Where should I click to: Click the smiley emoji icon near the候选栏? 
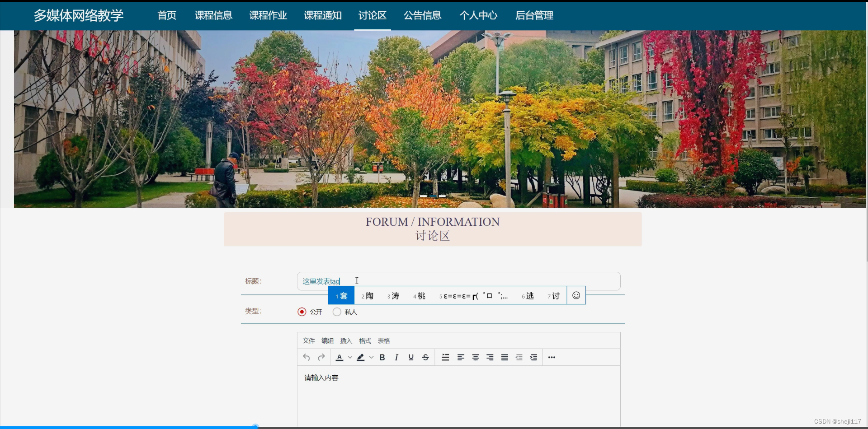click(576, 295)
